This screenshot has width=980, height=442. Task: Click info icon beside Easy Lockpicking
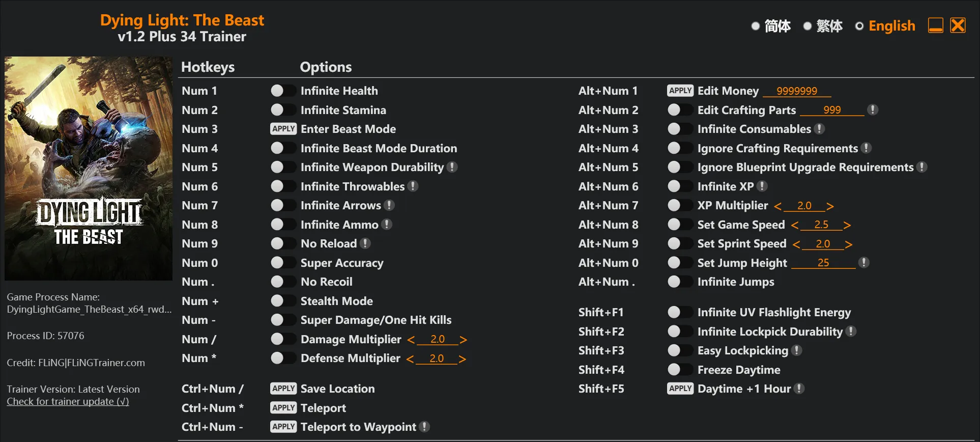pyautogui.click(x=797, y=350)
